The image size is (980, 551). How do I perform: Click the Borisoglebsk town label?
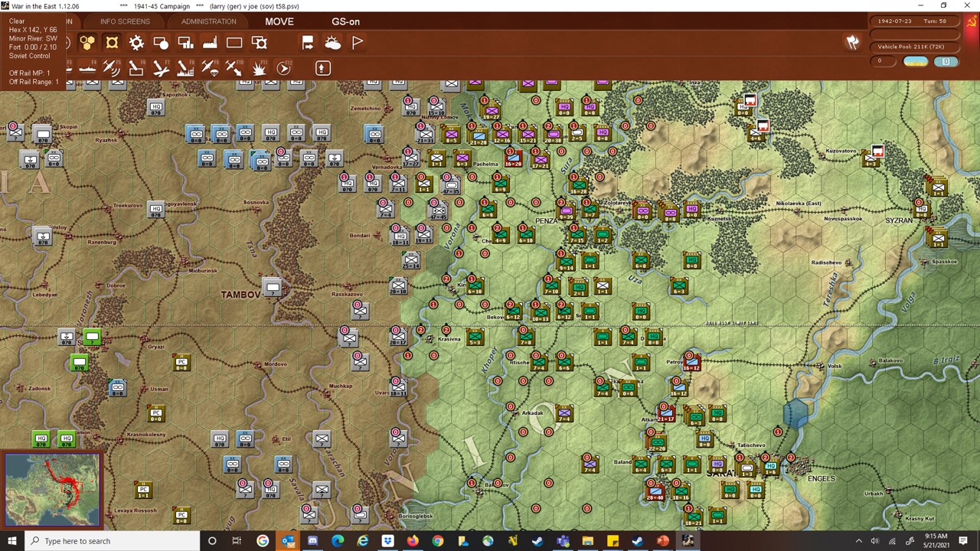pos(416,516)
